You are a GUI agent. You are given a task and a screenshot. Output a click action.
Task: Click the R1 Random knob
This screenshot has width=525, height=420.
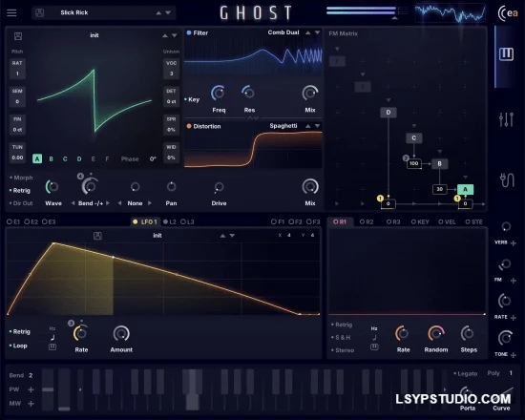(436, 333)
